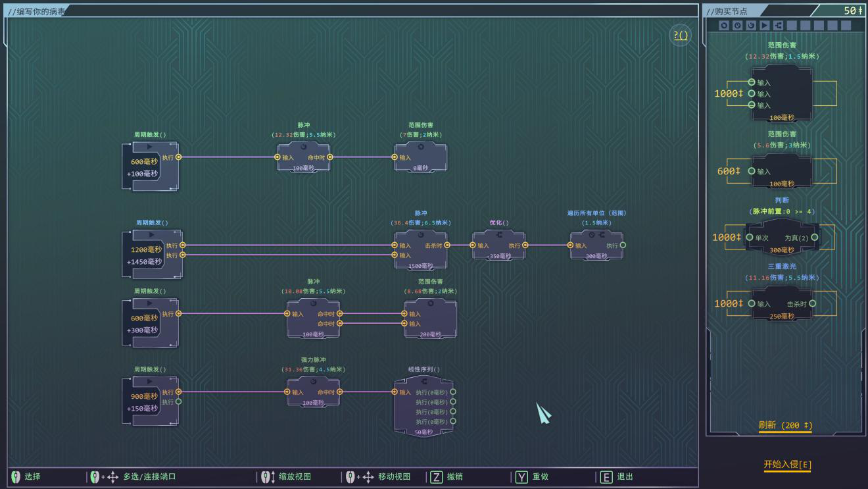Click the 为真(2) output port on 判断 node
Viewport: 868px width, 489px height.
(815, 238)
